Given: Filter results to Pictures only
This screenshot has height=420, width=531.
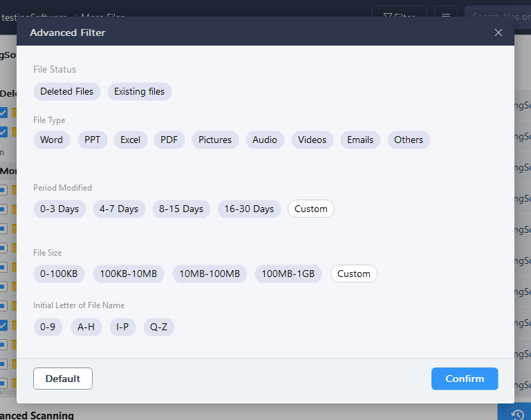Looking at the screenshot, I should tap(215, 140).
